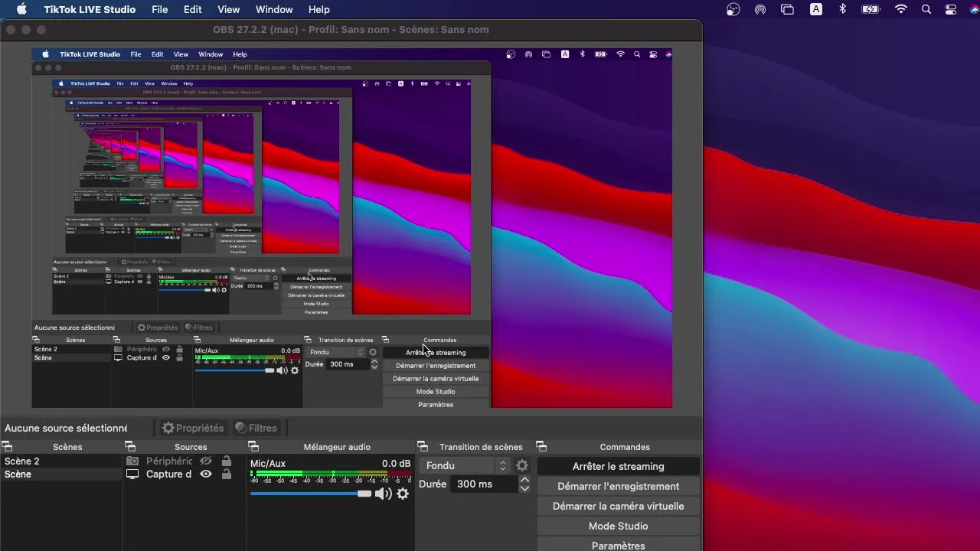The width and height of the screenshot is (980, 551).
Task: Click the Sources dock pop-out icon
Action: 130,447
